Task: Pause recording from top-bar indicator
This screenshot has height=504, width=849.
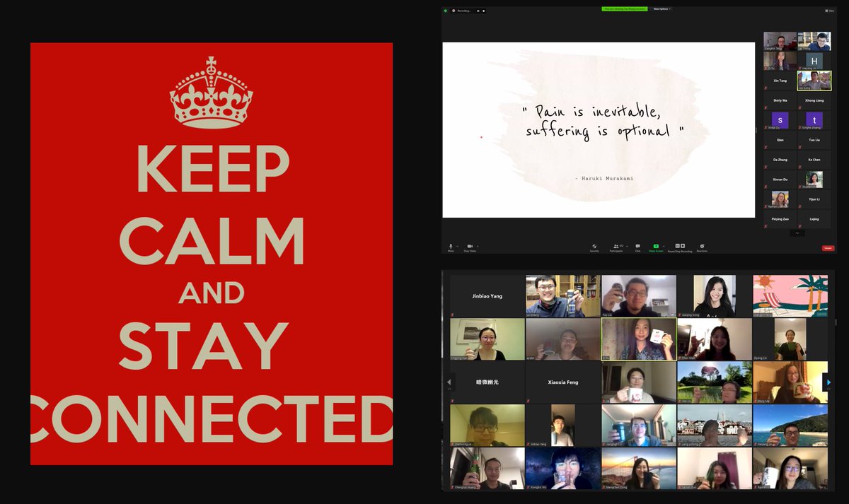Action: point(478,11)
